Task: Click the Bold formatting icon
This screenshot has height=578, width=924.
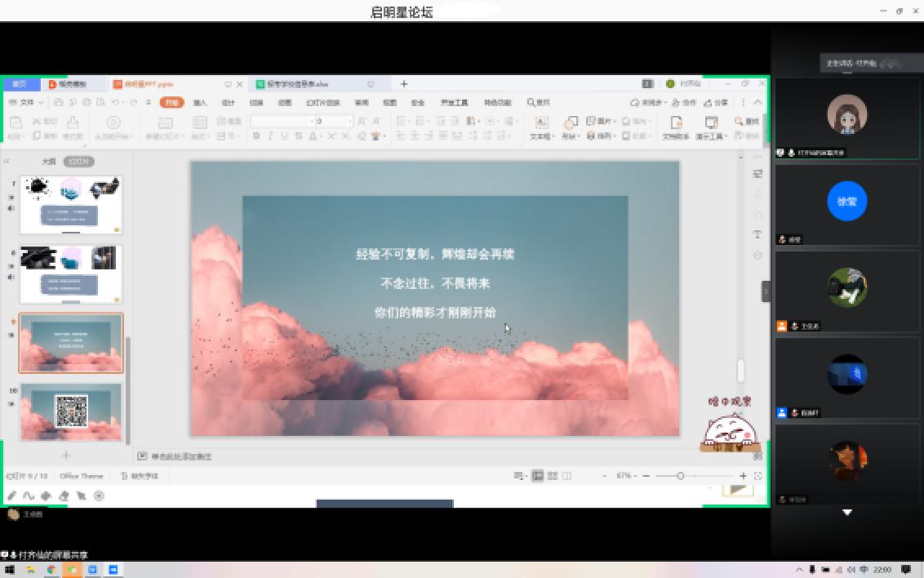Action: pyautogui.click(x=256, y=136)
